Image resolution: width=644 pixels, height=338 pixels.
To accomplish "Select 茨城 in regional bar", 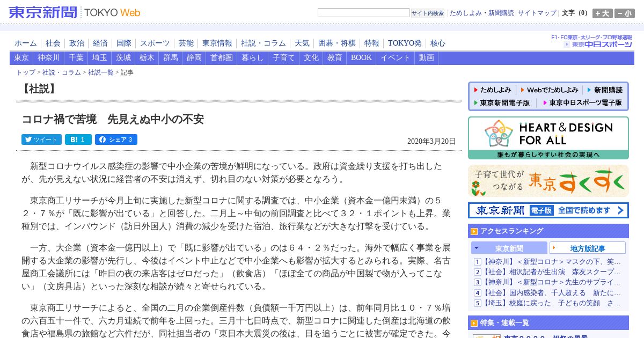I will (123, 58).
